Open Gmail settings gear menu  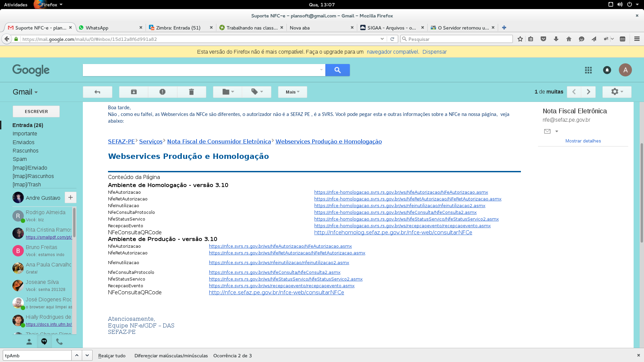pos(617,92)
